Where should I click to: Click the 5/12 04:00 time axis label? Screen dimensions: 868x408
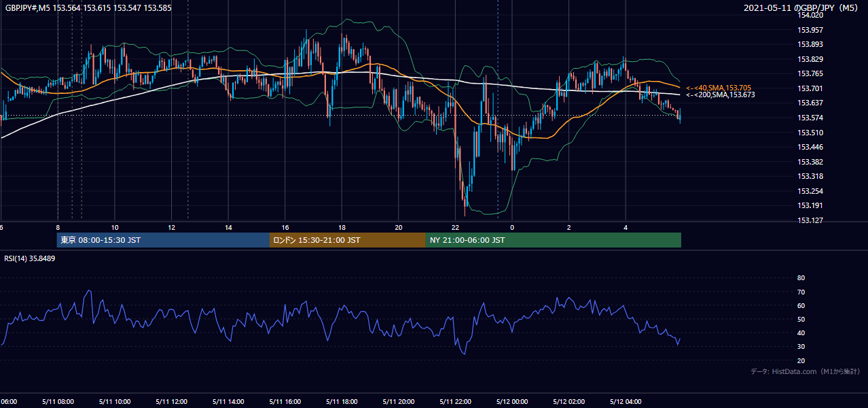point(626,402)
